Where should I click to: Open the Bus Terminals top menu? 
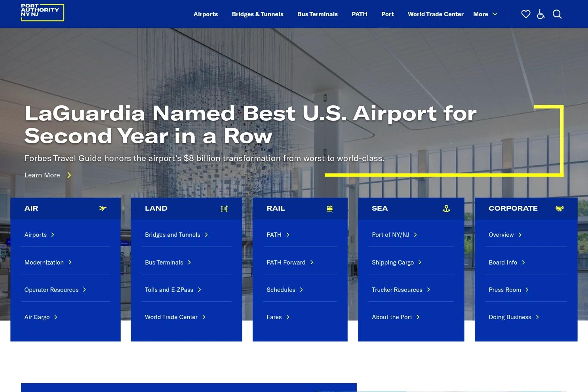[318, 14]
